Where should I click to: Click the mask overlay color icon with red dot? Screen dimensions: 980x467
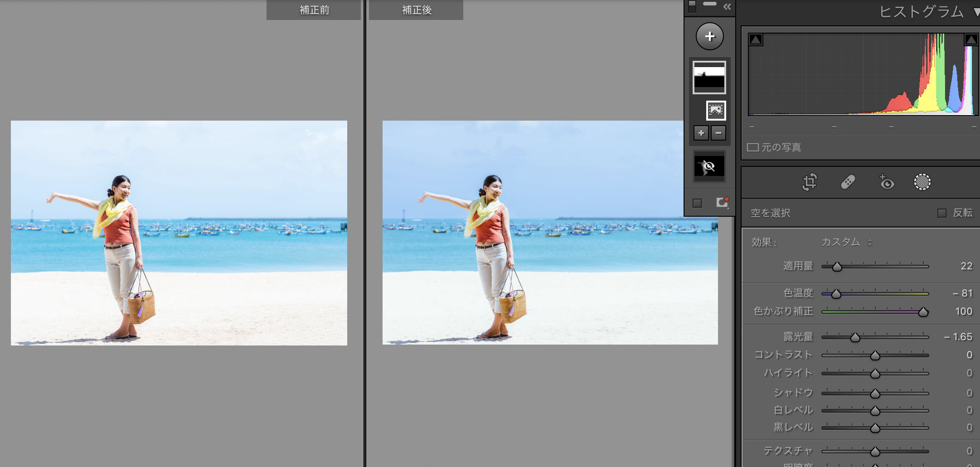[x=722, y=203]
